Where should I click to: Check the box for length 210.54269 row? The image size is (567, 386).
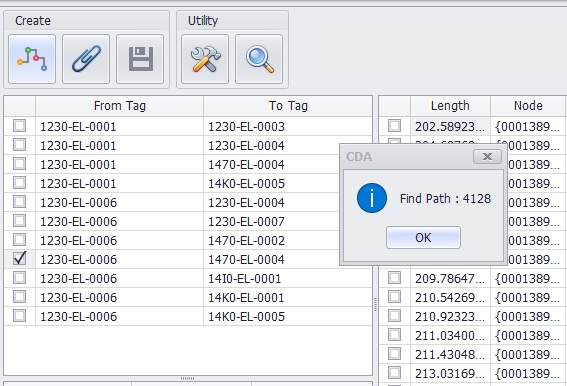point(395,297)
